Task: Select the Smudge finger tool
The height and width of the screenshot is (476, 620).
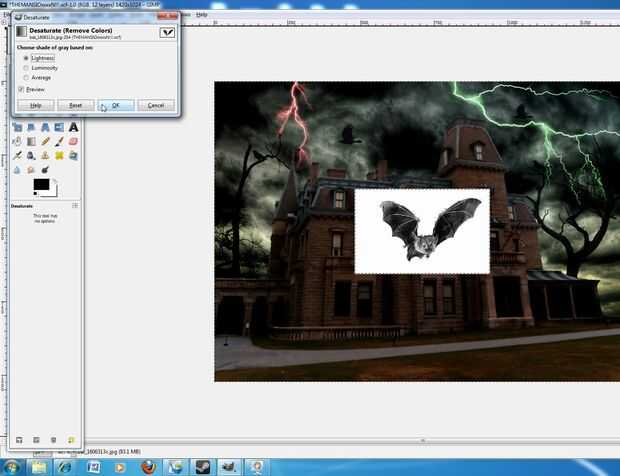Action: pos(31,170)
